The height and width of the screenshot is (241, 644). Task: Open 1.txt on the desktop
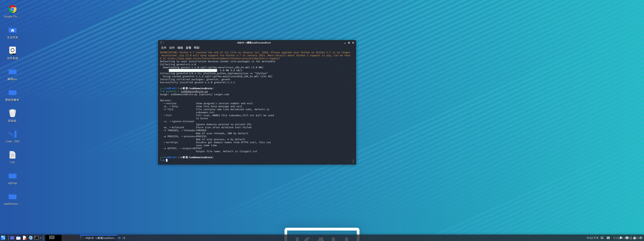tap(12, 155)
